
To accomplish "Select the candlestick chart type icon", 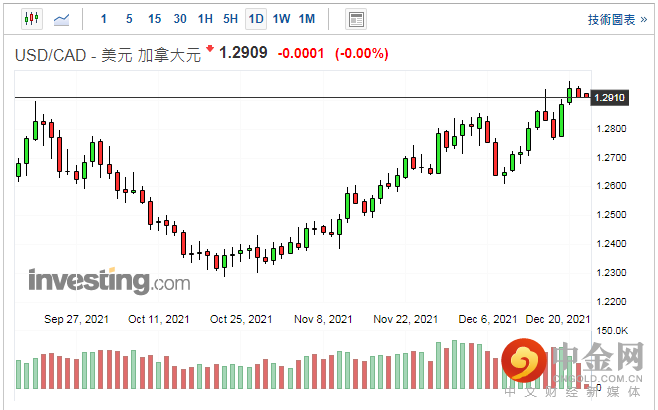I will (32, 19).
